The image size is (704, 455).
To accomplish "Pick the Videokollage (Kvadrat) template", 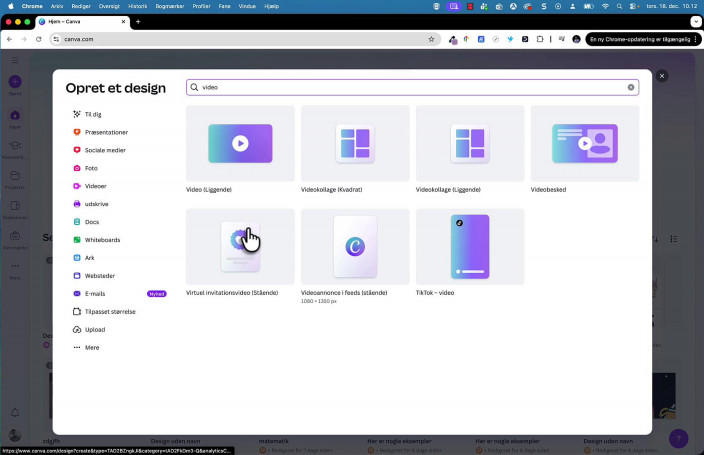I will [x=355, y=143].
